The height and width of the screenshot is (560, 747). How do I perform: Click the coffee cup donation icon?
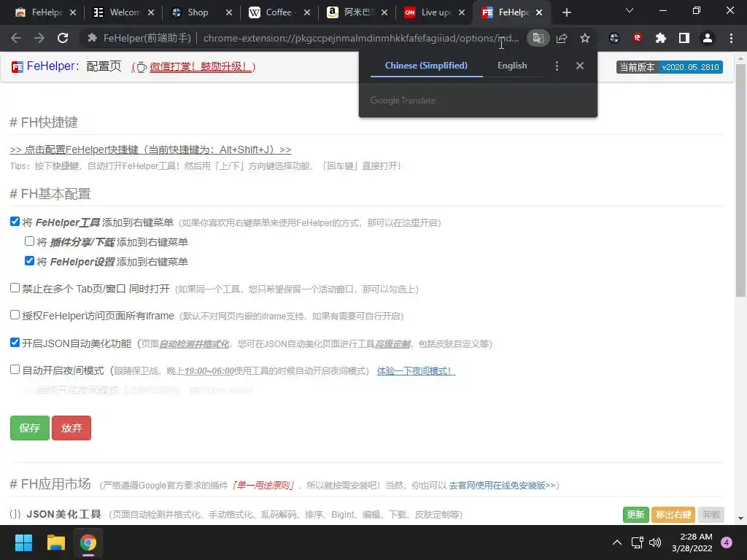tap(142, 67)
